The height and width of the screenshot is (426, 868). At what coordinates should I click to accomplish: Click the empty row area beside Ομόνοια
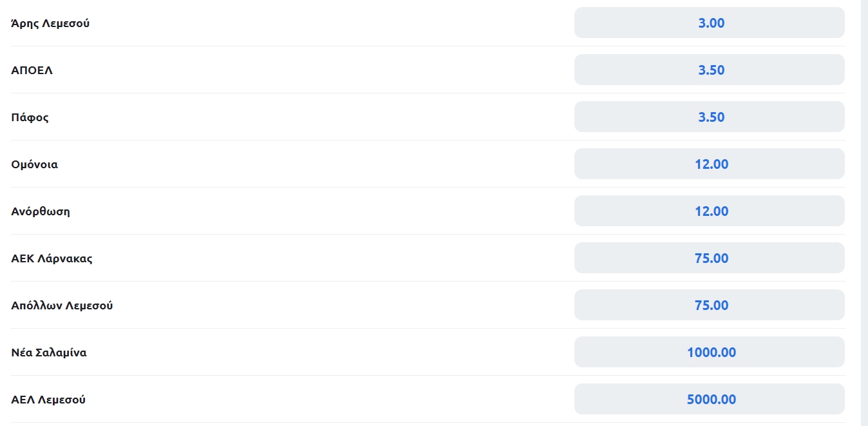tap(316, 164)
